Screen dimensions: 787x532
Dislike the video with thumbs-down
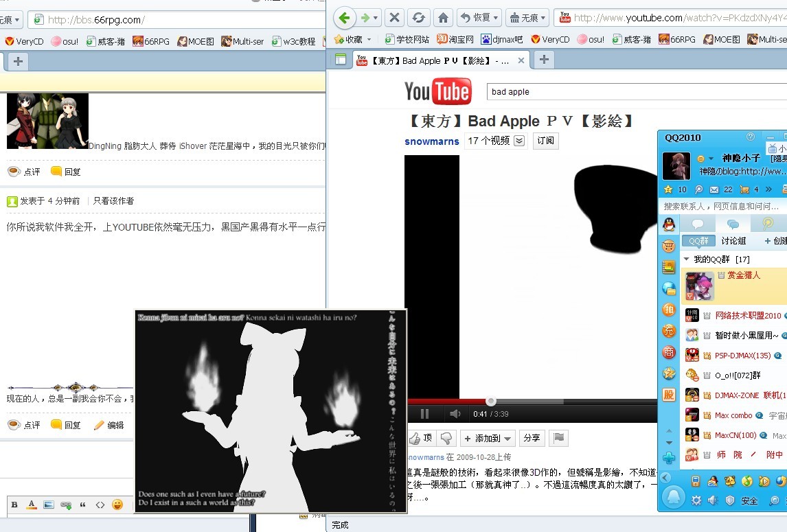click(x=446, y=438)
